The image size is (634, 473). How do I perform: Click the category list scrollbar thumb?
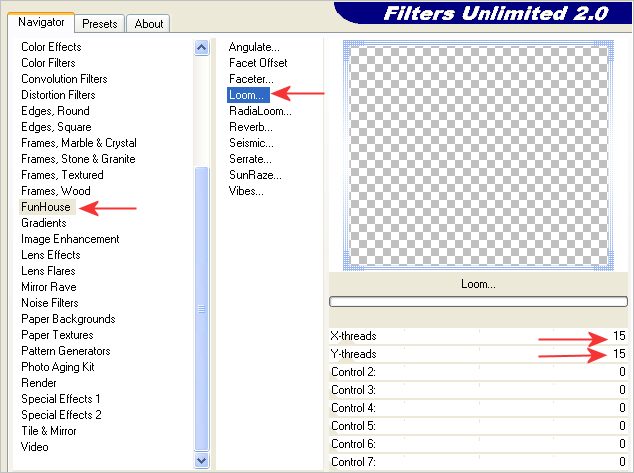pos(201,308)
